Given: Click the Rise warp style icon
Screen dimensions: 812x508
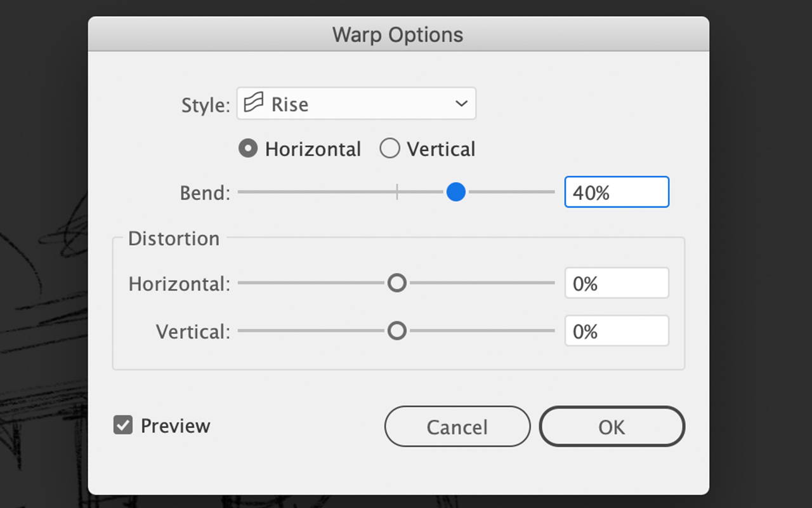Looking at the screenshot, I should click(x=254, y=104).
